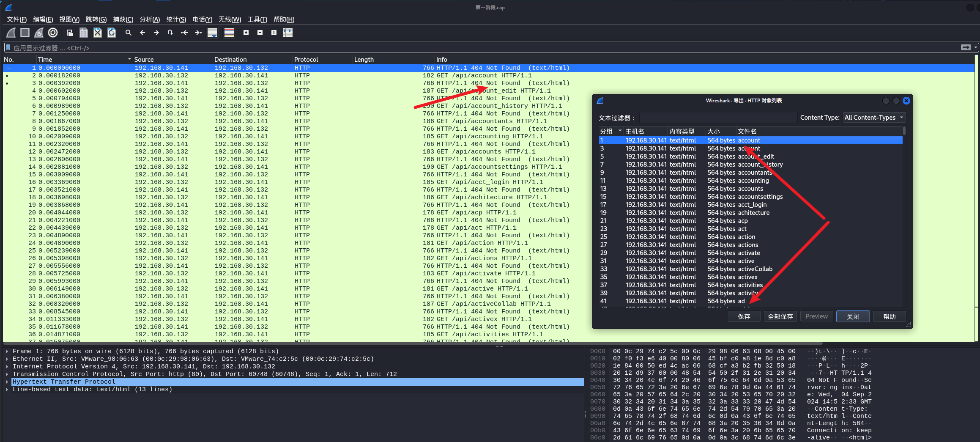980x442 pixels.
Task: Click the 全部保存 button
Action: tap(780, 316)
